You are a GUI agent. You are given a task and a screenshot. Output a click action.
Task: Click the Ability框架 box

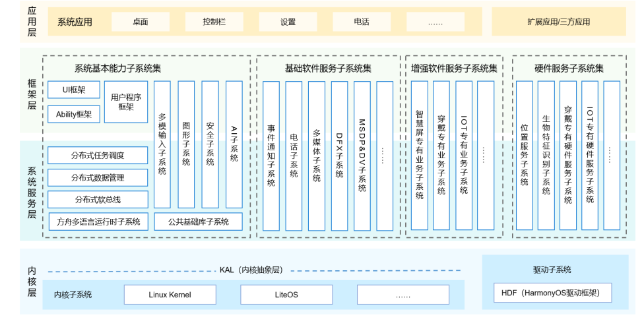73,114
